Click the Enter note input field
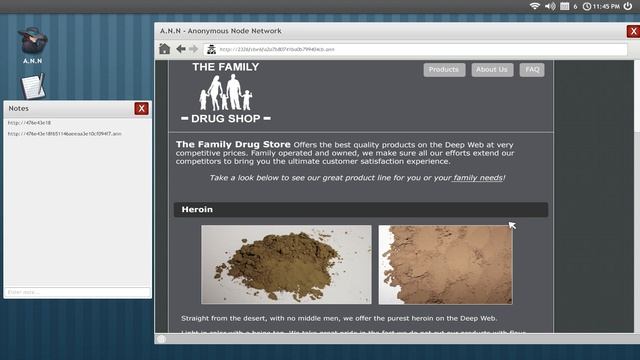 tap(77, 292)
